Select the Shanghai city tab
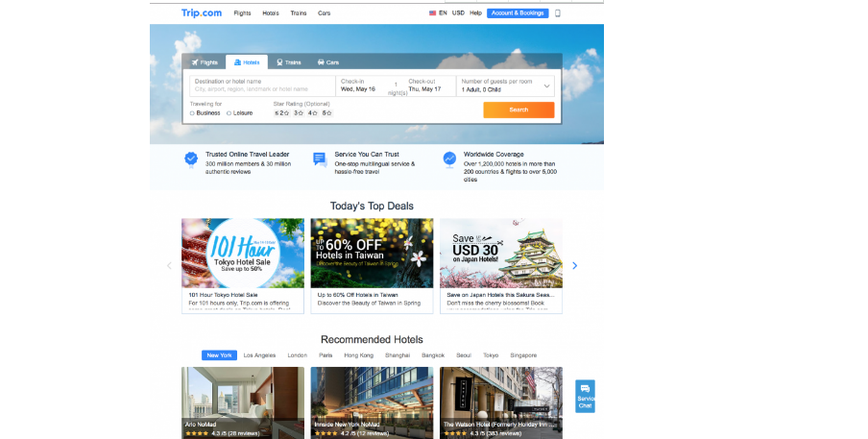This screenshot has height=439, width=868. (x=398, y=355)
